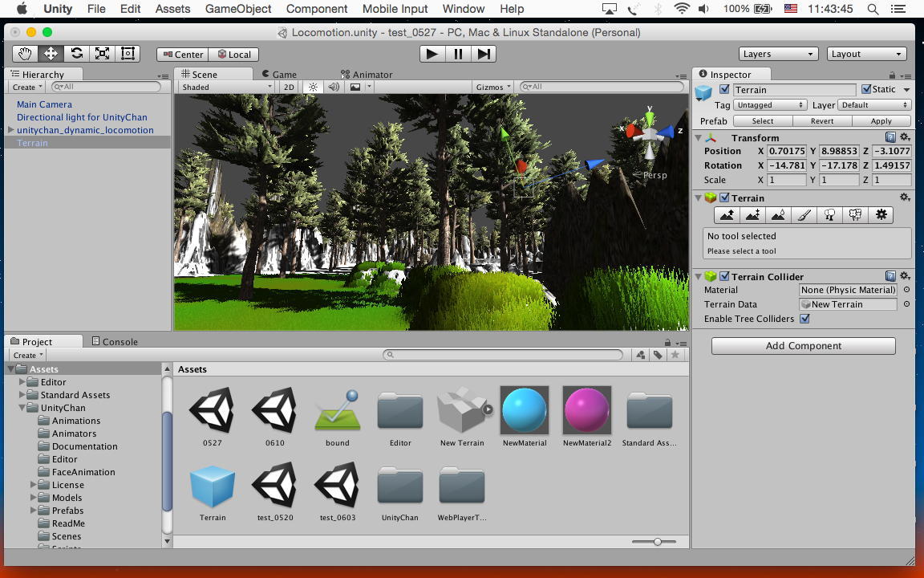This screenshot has height=578, width=924.
Task: Pick Terrain Data with circle selector
Action: pos(906,304)
